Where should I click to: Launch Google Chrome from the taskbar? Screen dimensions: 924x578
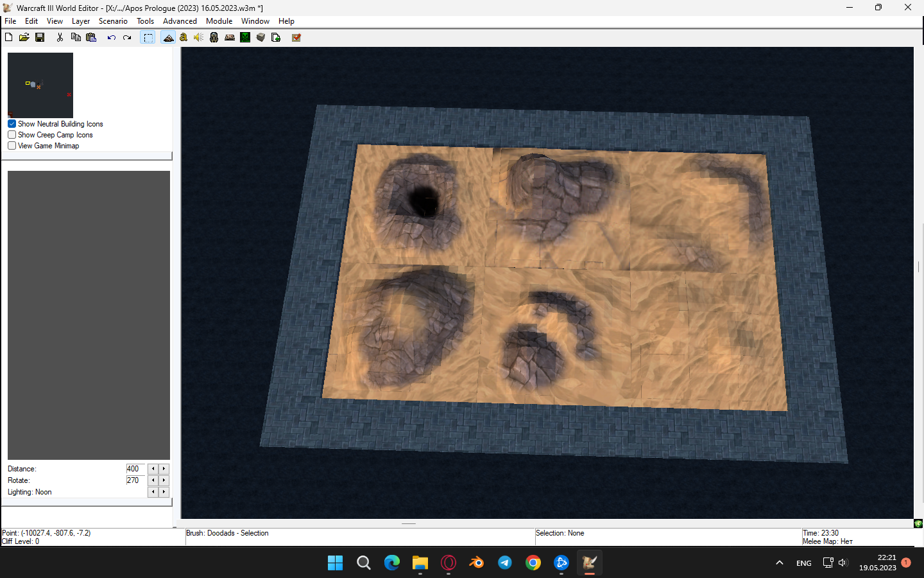tap(533, 563)
